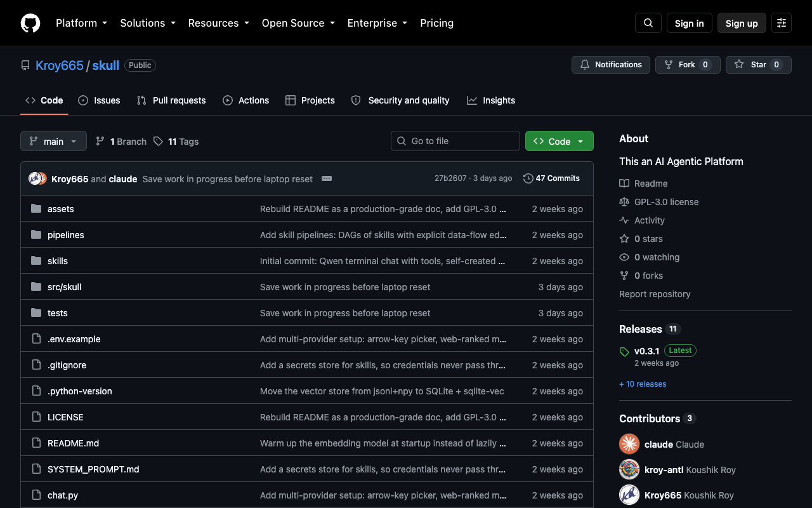The image size is (812, 508).
Task: Click the eye icon beside 0 watching
Action: tap(624, 257)
